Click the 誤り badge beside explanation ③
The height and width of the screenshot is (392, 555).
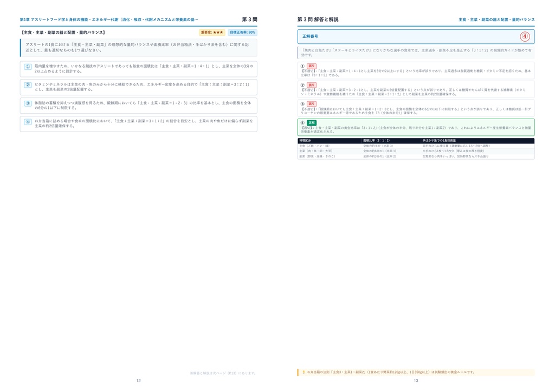click(312, 104)
